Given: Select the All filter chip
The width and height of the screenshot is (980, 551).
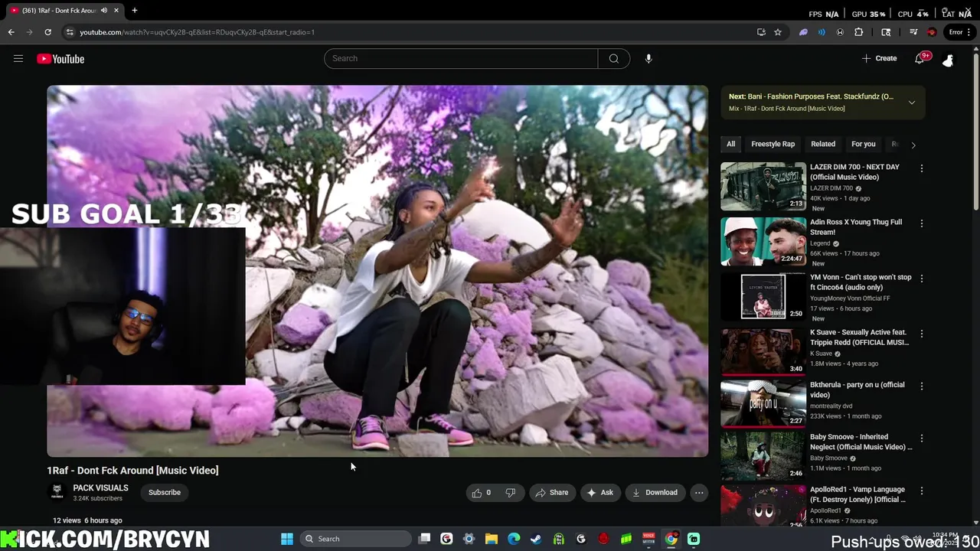Looking at the screenshot, I should (730, 144).
